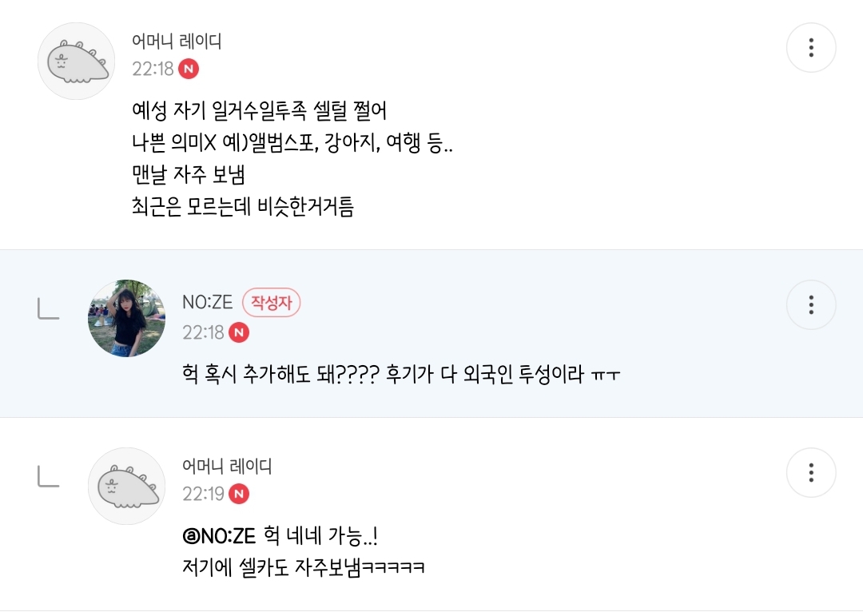Screen dimensions: 863x616
Task: Click the 작성자 author badge
Action: tap(271, 303)
